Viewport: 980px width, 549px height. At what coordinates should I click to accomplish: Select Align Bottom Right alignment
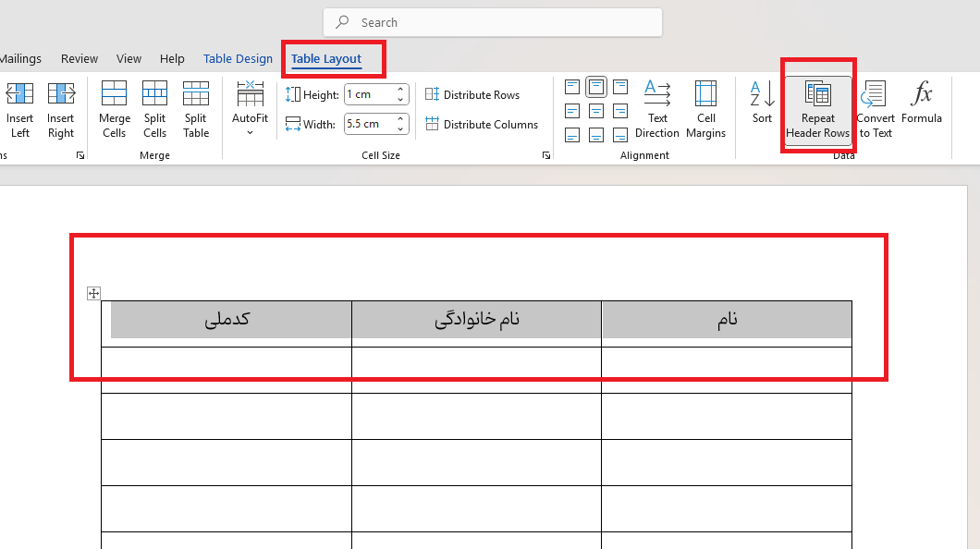point(620,135)
